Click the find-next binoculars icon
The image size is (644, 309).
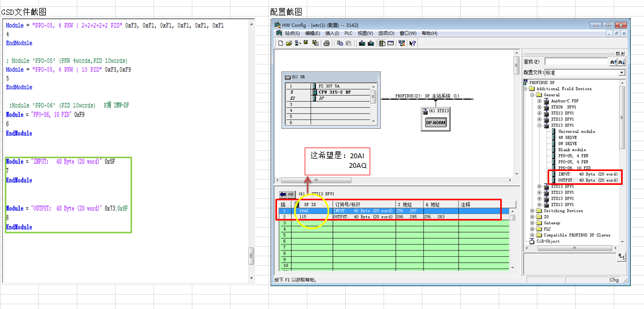pos(621,62)
